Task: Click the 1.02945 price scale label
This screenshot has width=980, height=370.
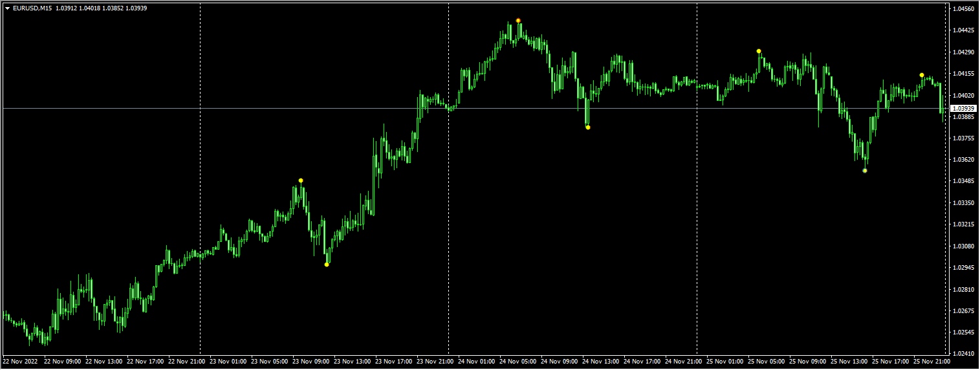Action: (964, 268)
